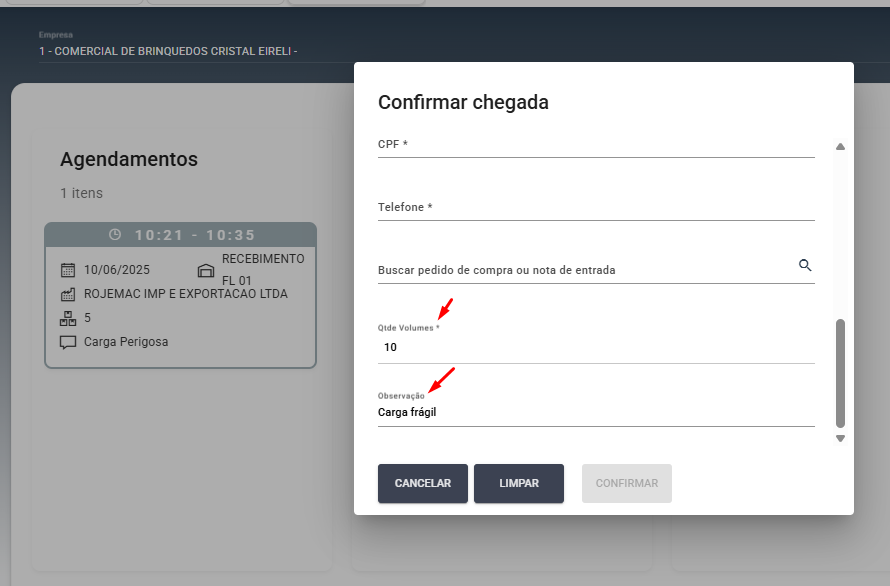
Task: Open the Empresa selector field
Action: [464, 47]
